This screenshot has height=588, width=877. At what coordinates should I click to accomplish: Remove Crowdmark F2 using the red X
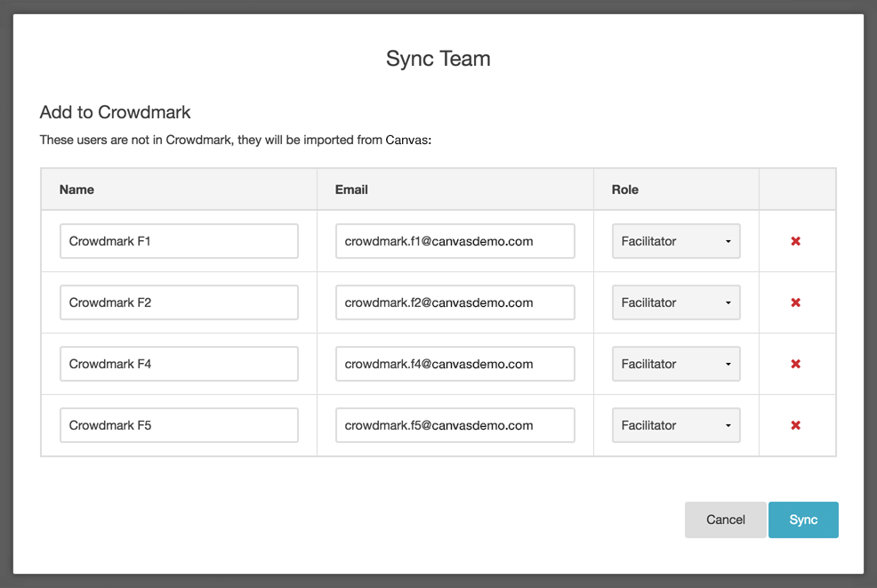[796, 302]
